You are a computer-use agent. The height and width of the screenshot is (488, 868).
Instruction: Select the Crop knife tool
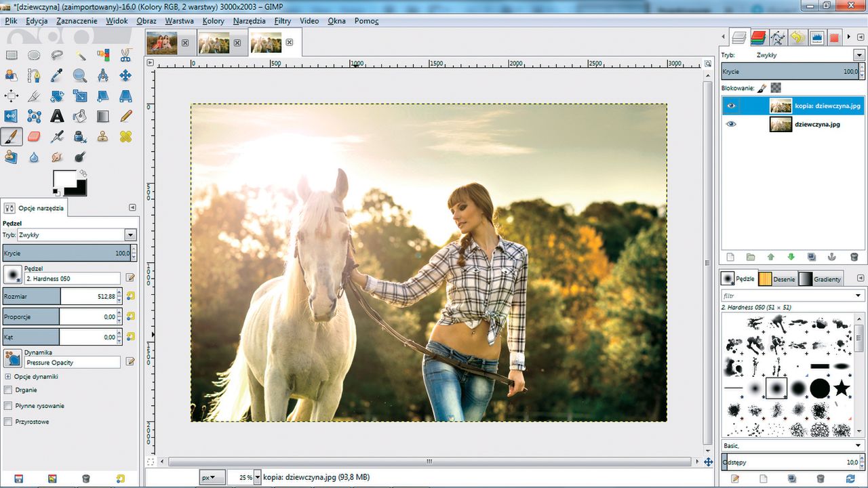(34, 96)
